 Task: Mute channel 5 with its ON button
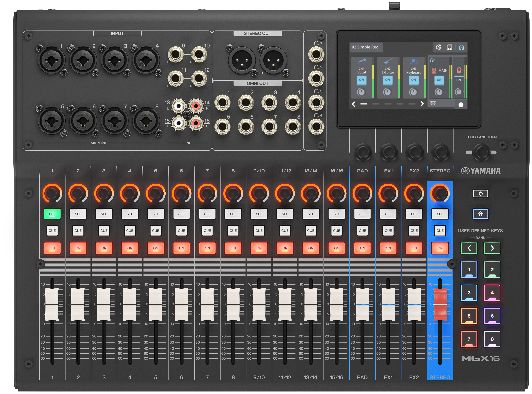156,248
